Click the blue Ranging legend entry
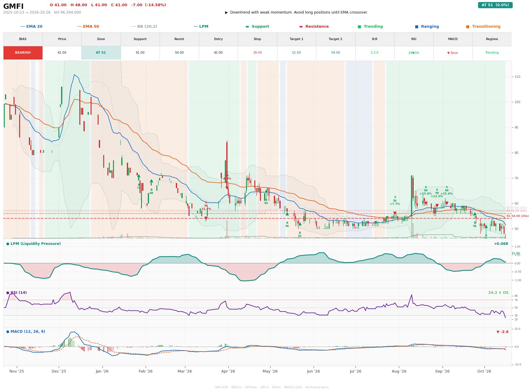This screenshot has width=532, height=392. click(427, 27)
